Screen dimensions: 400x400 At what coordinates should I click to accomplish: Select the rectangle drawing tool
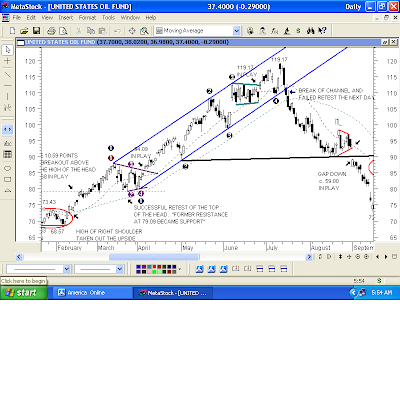(x=8, y=179)
